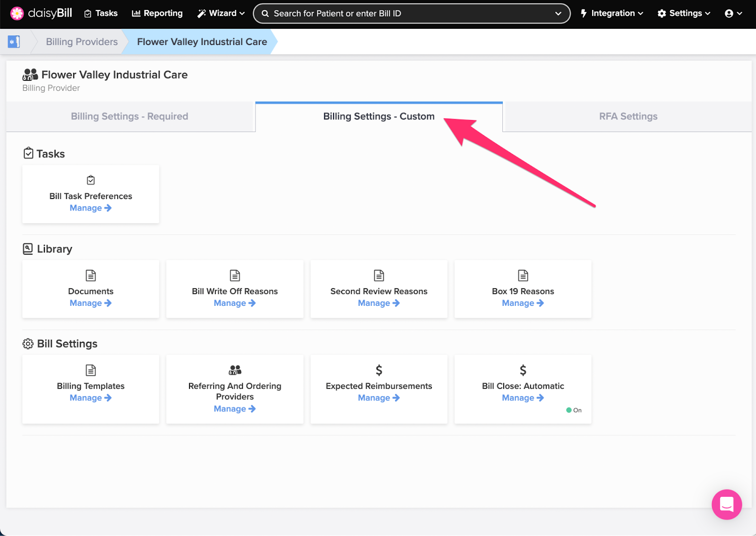This screenshot has height=536, width=756.
Task: Open the Reporting page
Action: coord(157,13)
